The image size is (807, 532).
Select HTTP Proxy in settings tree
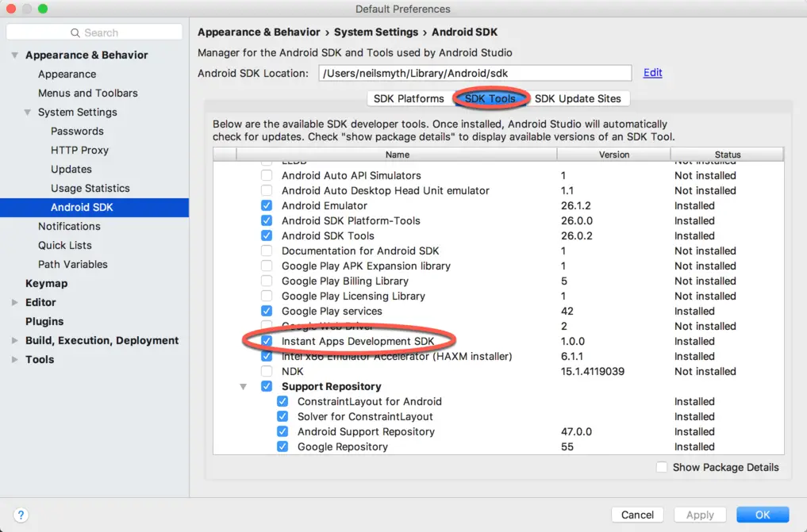point(79,150)
